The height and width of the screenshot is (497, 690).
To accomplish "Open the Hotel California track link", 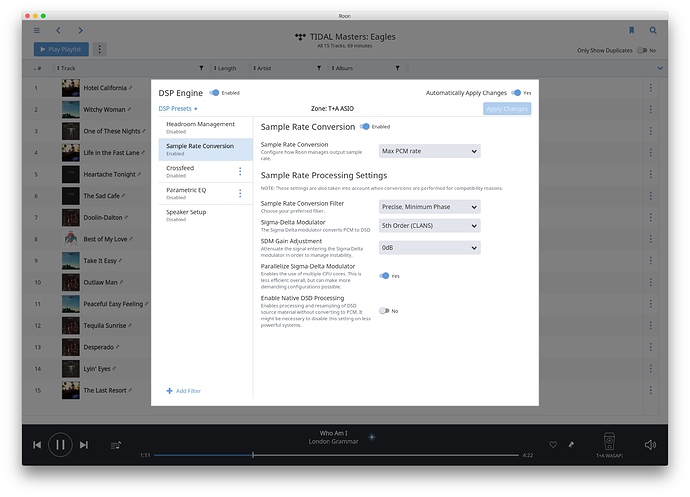I will pos(105,88).
